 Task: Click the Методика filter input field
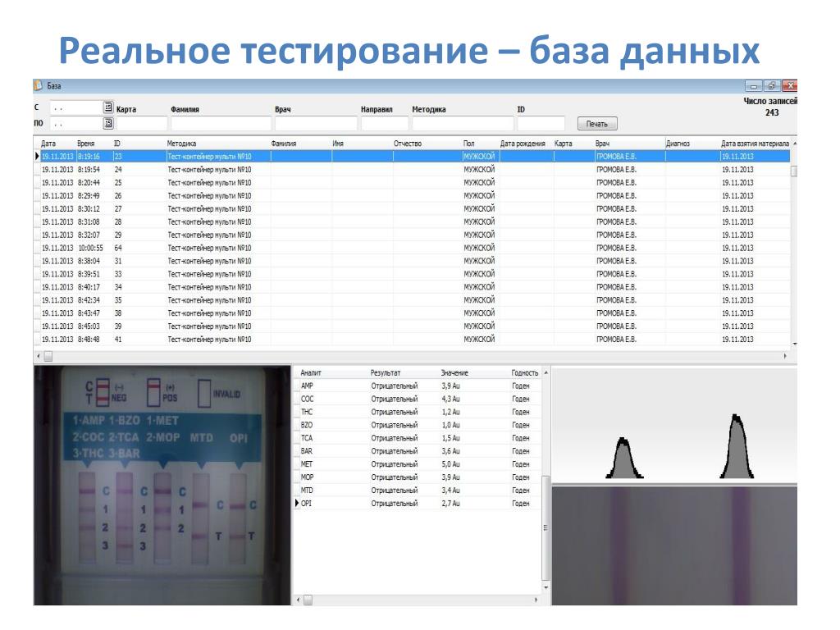click(x=463, y=124)
